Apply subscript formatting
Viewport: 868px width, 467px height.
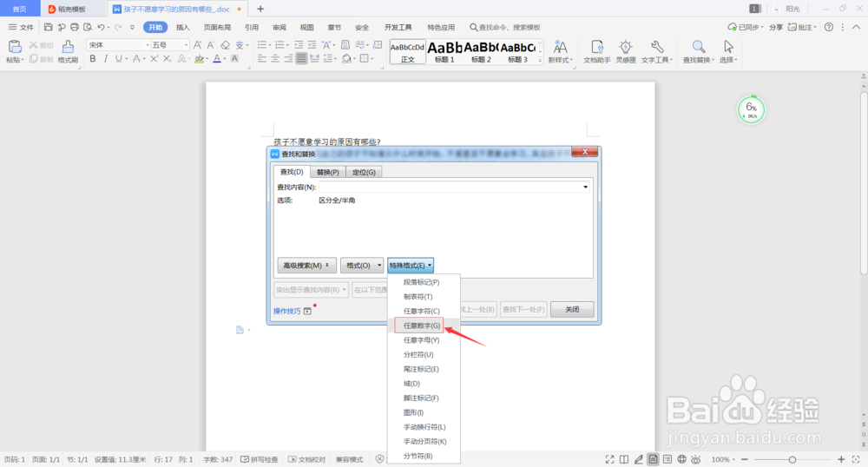(168, 59)
